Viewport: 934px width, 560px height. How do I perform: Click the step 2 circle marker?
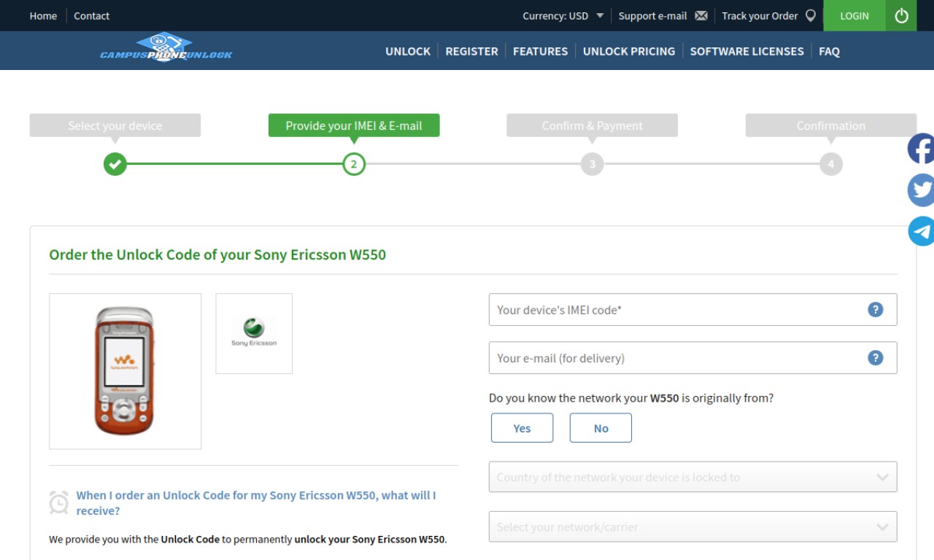click(x=354, y=164)
